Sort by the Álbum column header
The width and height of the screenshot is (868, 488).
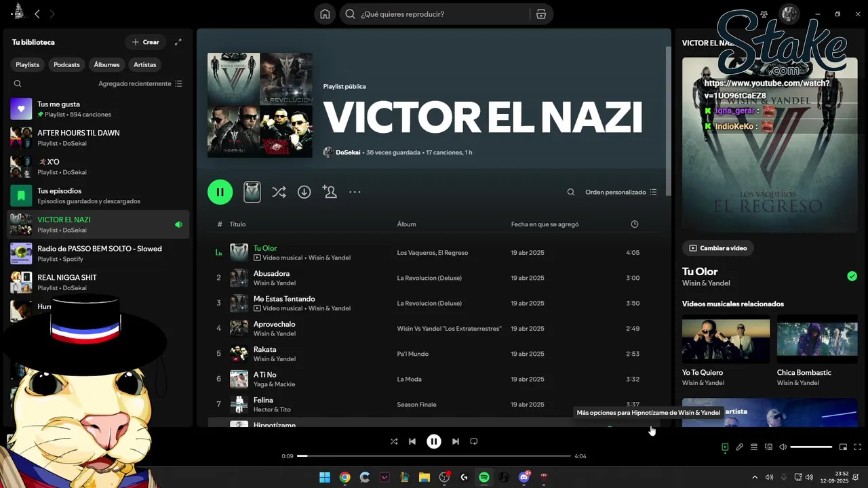tap(406, 224)
